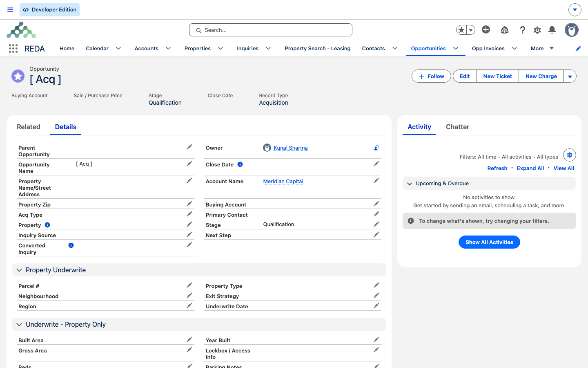Open the notifications bell icon

click(x=552, y=30)
